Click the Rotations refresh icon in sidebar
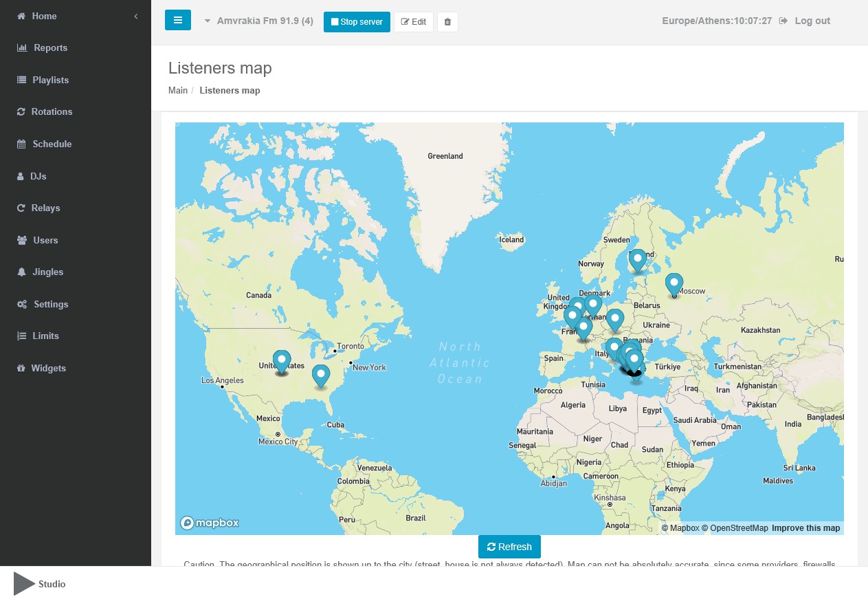This screenshot has width=868, height=599. click(x=21, y=112)
